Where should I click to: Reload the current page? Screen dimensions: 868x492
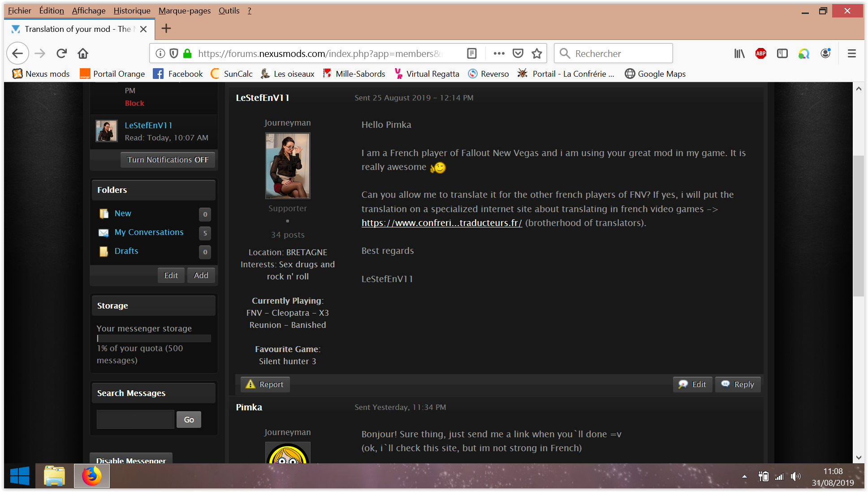[61, 54]
